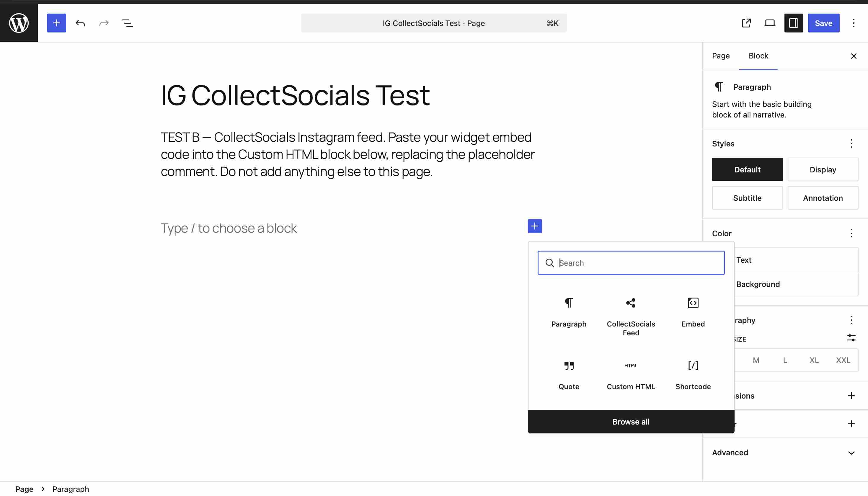Open the Typography section options menu

[x=851, y=320]
